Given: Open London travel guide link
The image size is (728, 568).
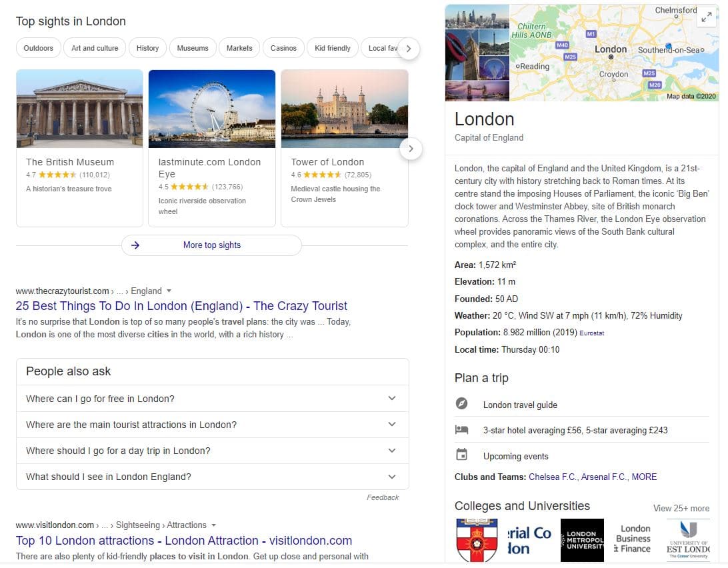Looking at the screenshot, I should (x=520, y=405).
